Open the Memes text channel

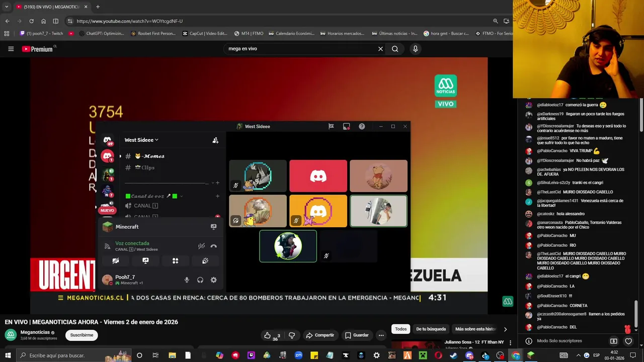[150, 156]
